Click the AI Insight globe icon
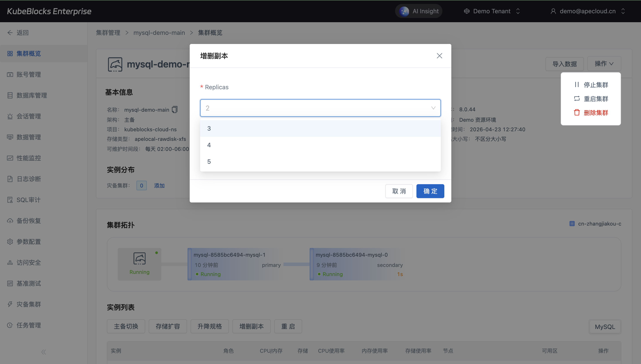 [x=404, y=11]
